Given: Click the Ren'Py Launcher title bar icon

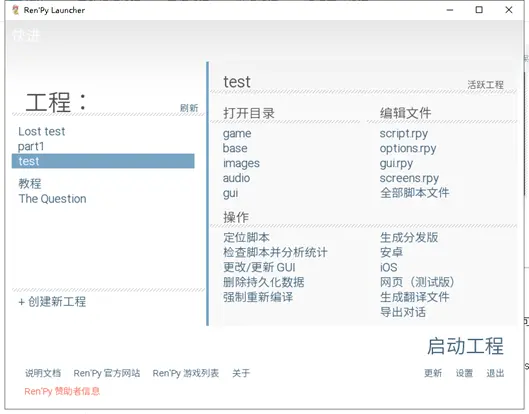Looking at the screenshot, I should [x=15, y=10].
